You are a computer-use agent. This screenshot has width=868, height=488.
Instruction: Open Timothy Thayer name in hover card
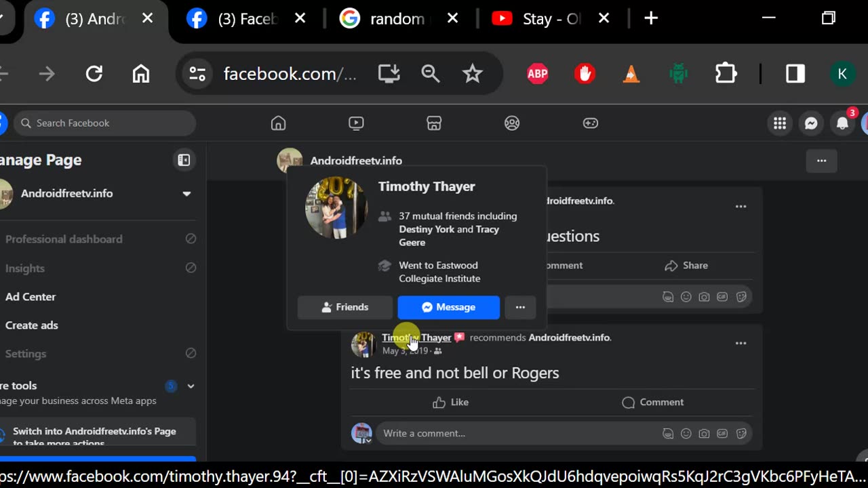point(427,186)
